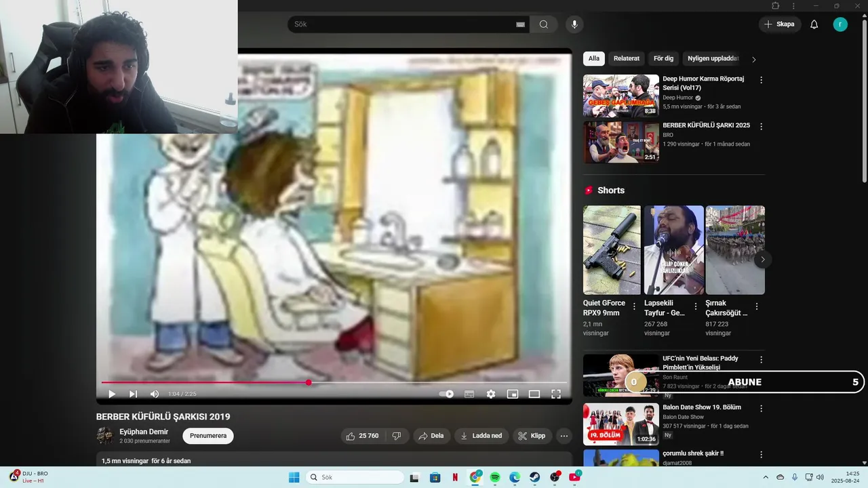Click the page vertical scrollbar

(x=864, y=102)
